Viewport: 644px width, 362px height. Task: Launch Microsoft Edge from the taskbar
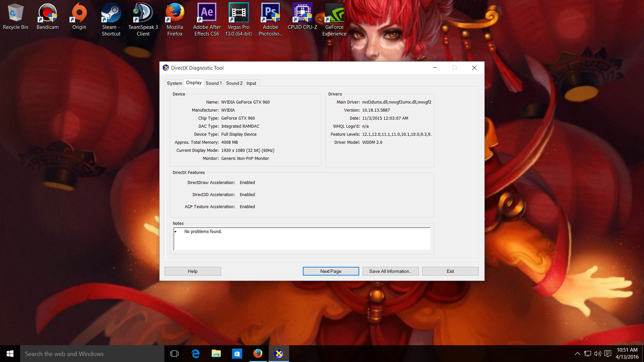click(196, 353)
